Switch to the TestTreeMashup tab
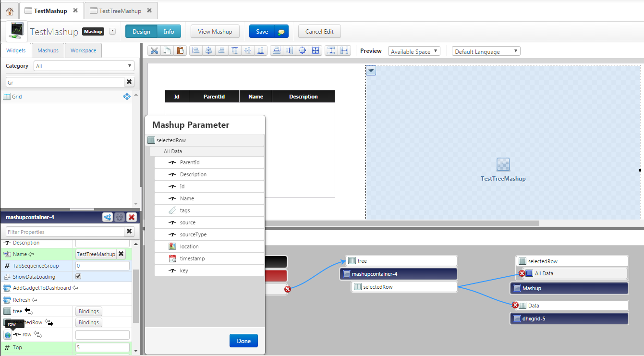This screenshot has width=644, height=356. pos(120,11)
